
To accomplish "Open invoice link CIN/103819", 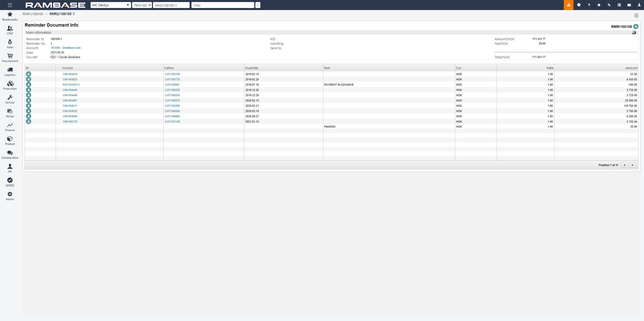I will pos(70,74).
